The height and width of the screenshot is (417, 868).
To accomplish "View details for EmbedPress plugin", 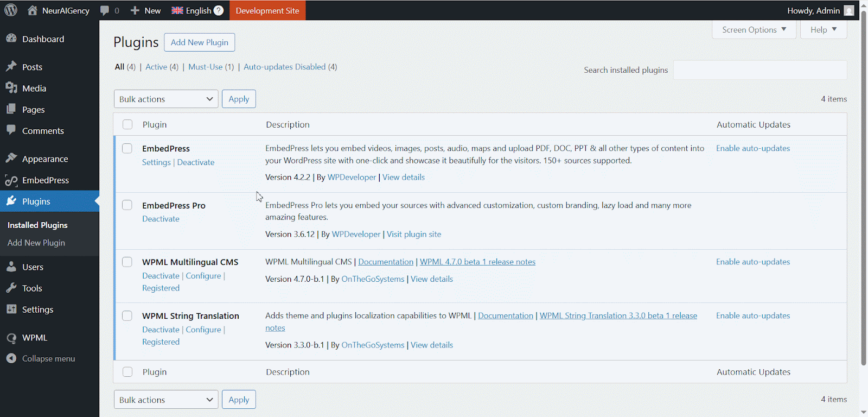I will coord(404,177).
